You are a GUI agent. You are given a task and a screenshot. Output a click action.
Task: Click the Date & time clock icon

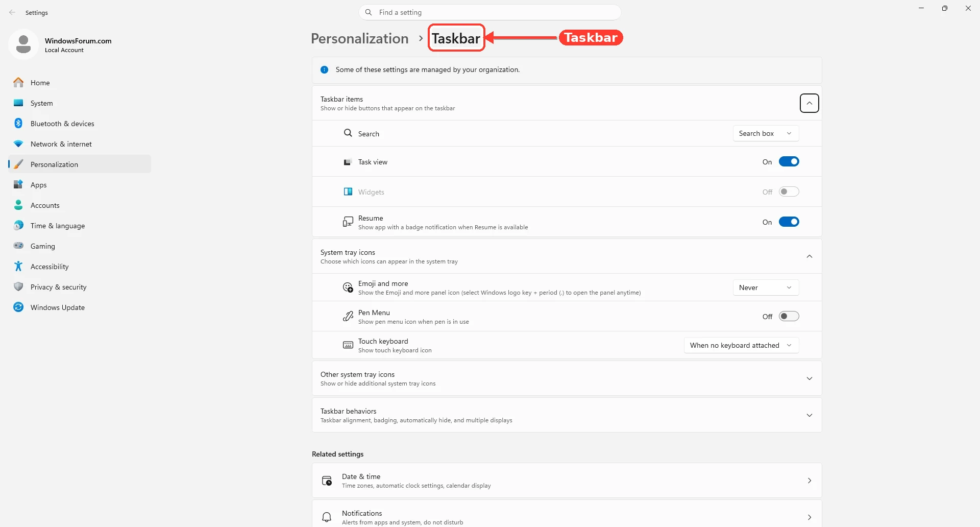327,481
